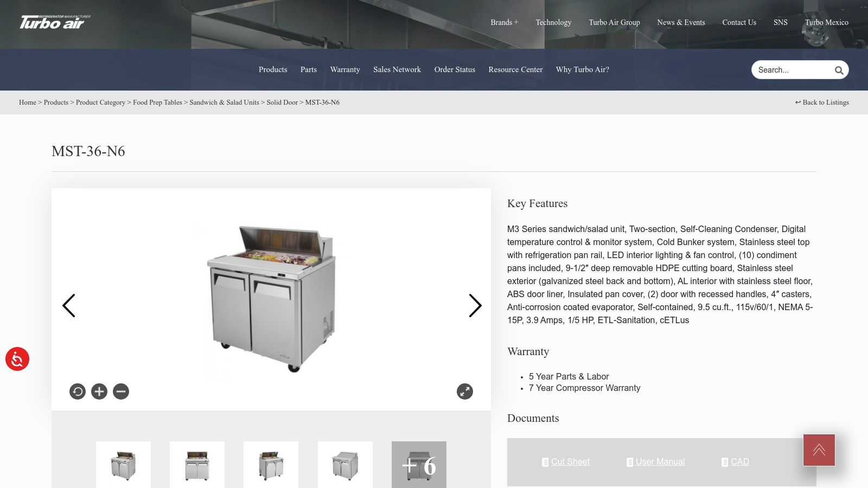Click the Documents heading
This screenshot has height=488, width=868.
click(x=533, y=419)
